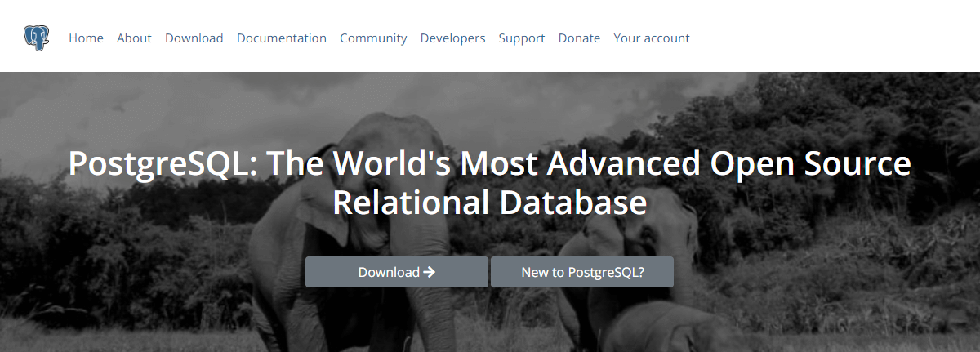980x352 pixels.
Task: Click the New to PostgreSQL? button
Action: (582, 272)
